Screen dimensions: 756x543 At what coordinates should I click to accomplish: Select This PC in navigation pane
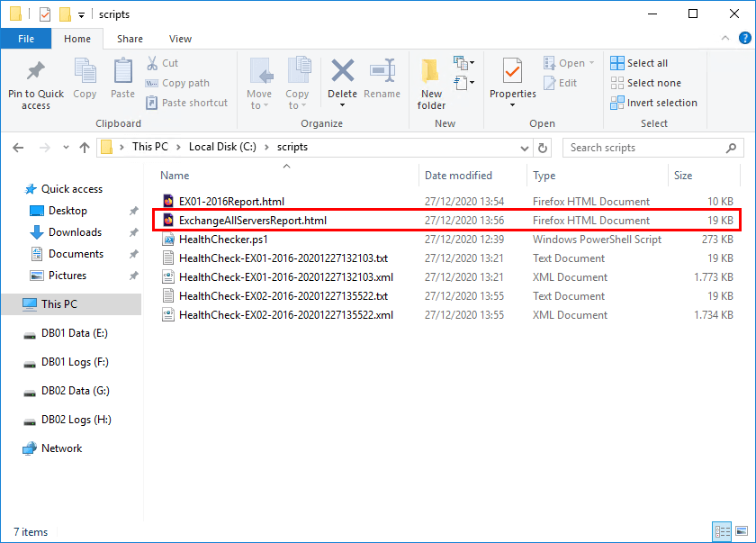click(71, 304)
